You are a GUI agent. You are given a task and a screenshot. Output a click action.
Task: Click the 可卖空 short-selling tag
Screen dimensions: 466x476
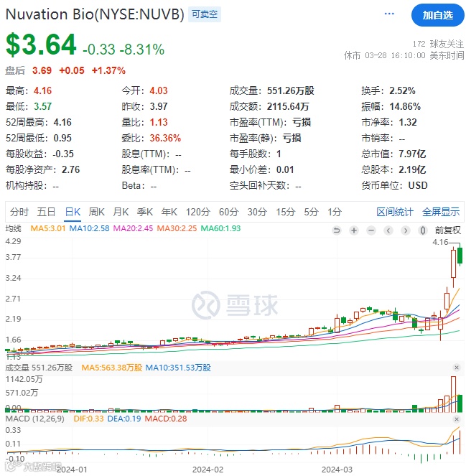coord(205,14)
